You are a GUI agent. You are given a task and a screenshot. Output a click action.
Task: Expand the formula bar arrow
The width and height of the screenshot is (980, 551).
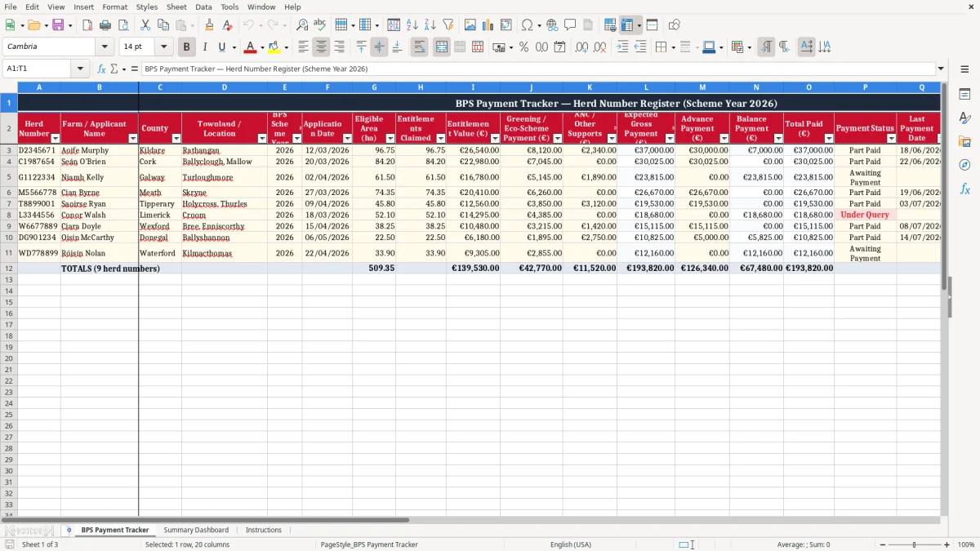click(941, 69)
